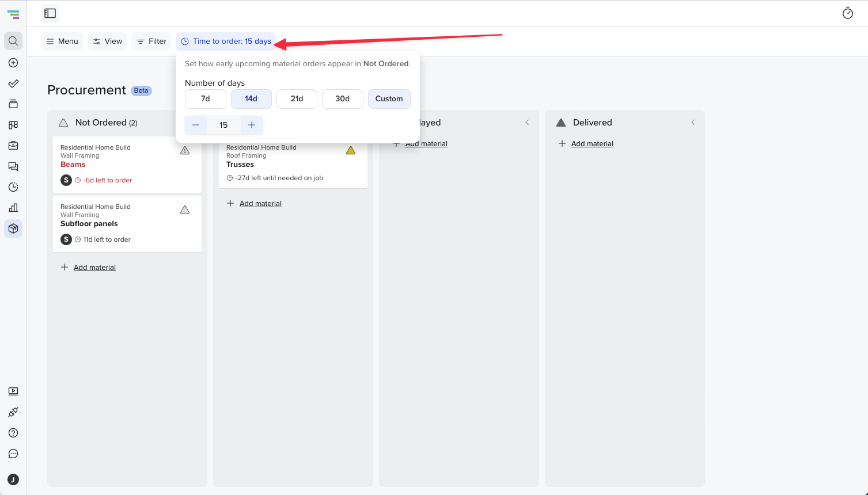
Task: Click the Procurement page title
Action: 86,90
